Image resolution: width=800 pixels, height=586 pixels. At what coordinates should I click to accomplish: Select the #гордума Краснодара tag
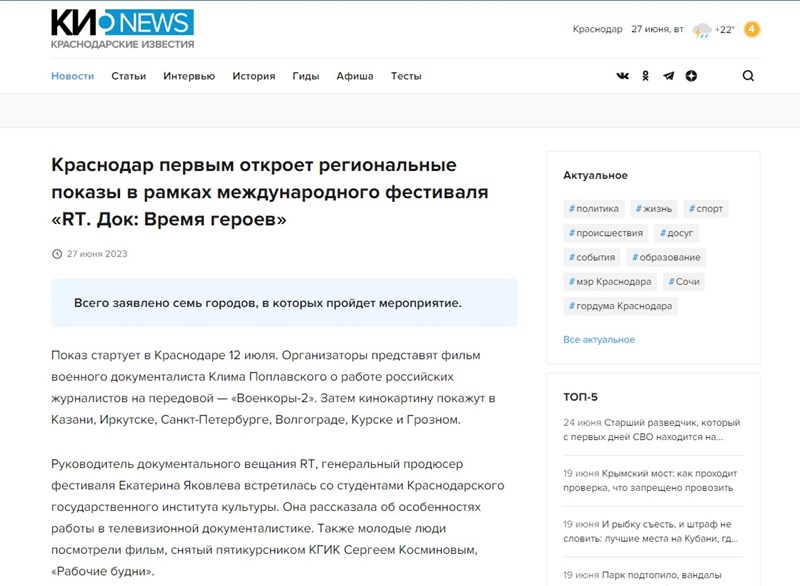pyautogui.click(x=620, y=306)
